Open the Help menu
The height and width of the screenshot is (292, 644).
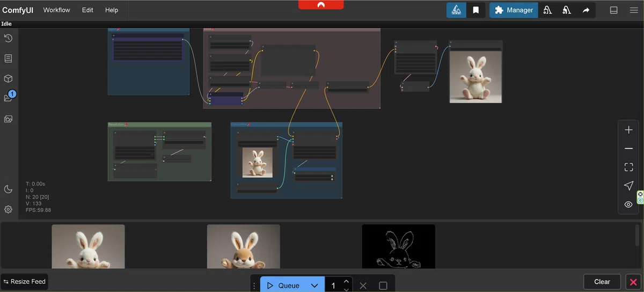pos(112,10)
